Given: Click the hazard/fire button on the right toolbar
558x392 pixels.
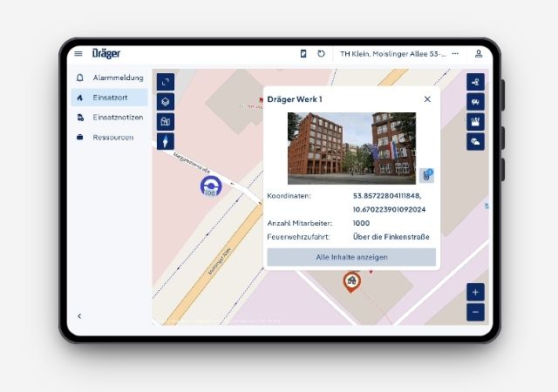Looking at the screenshot, I should pos(475,122).
